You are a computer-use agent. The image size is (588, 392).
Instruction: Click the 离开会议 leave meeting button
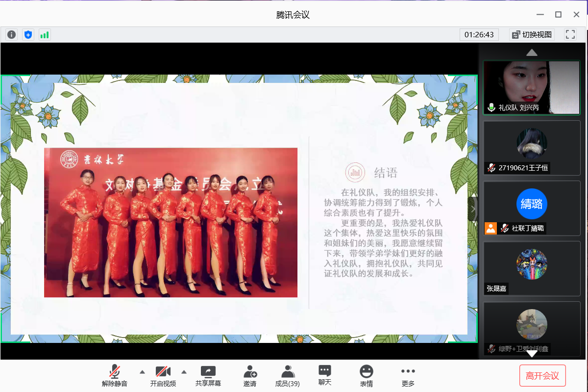542,376
